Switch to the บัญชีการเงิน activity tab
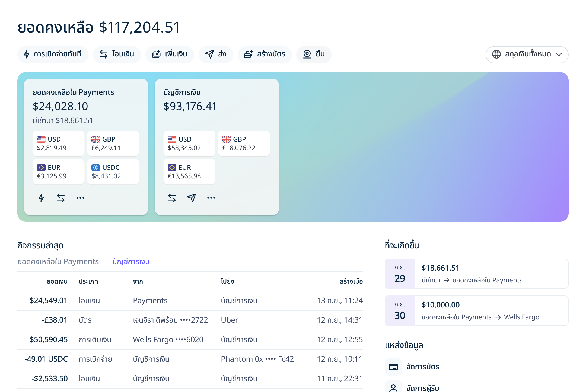The height and width of the screenshot is (392, 586). click(131, 261)
